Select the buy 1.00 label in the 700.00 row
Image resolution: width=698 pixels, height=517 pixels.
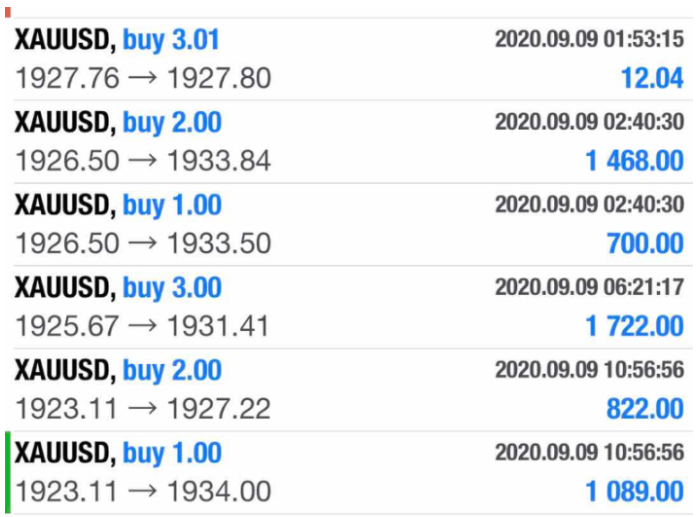point(172,206)
